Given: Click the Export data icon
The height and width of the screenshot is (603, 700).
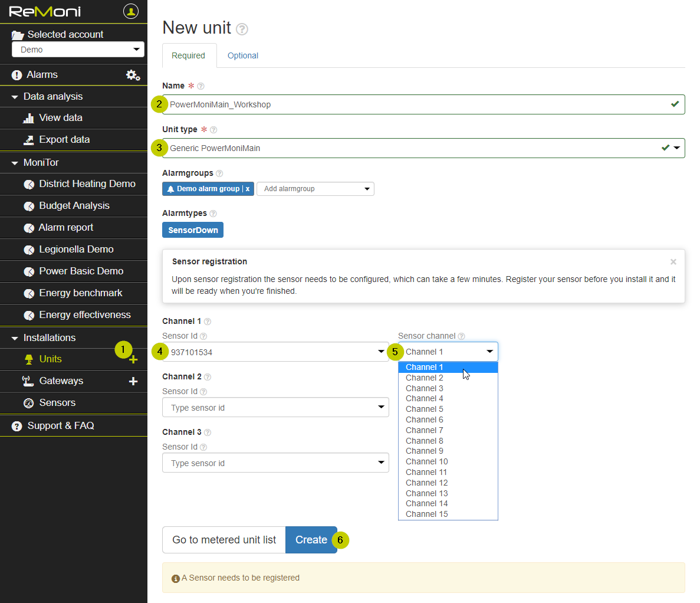Looking at the screenshot, I should coord(28,140).
